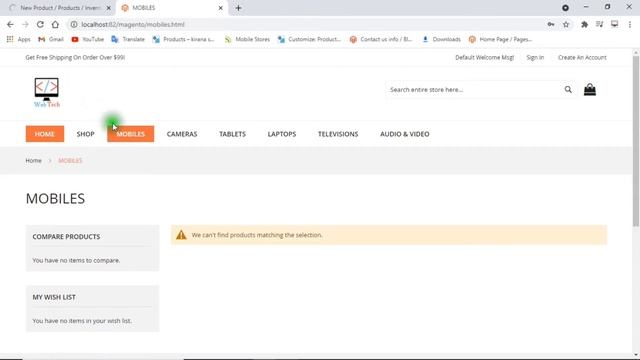Screen dimensions: 640x360
Task: Restore down the browser window
Action: pos(607,7)
